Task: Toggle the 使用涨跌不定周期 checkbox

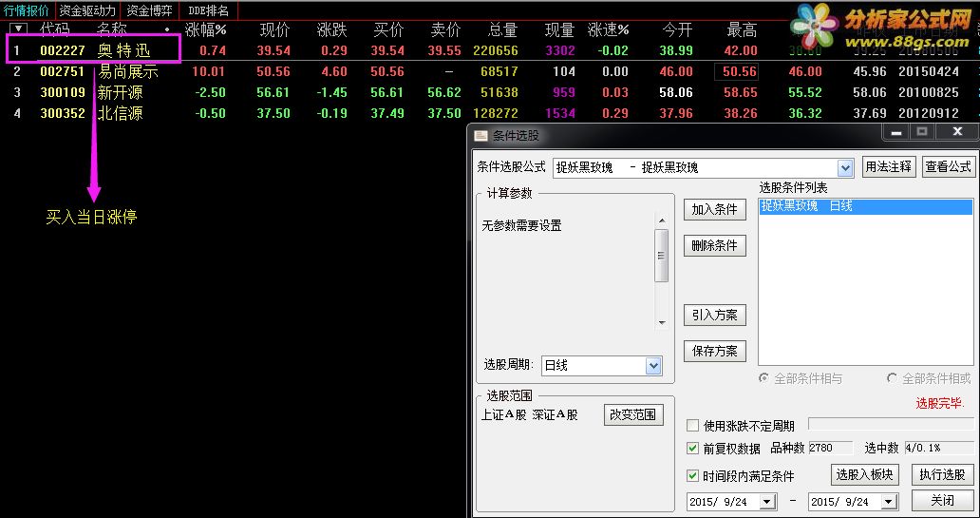Action: click(x=692, y=426)
